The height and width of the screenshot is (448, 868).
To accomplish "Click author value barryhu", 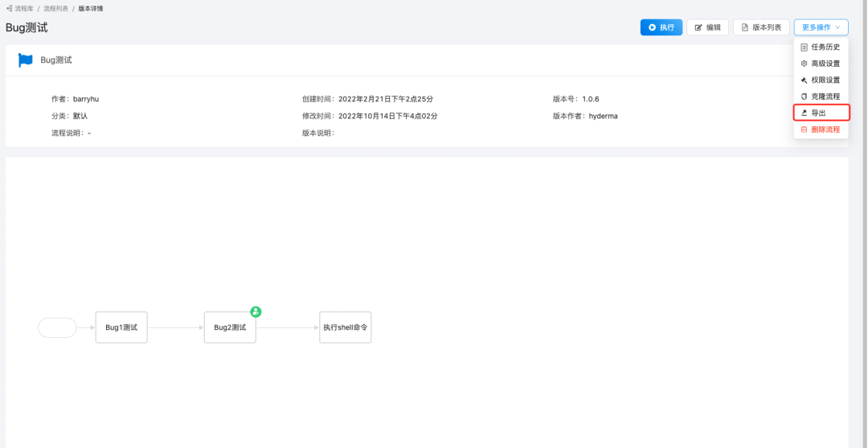I will click(x=86, y=99).
